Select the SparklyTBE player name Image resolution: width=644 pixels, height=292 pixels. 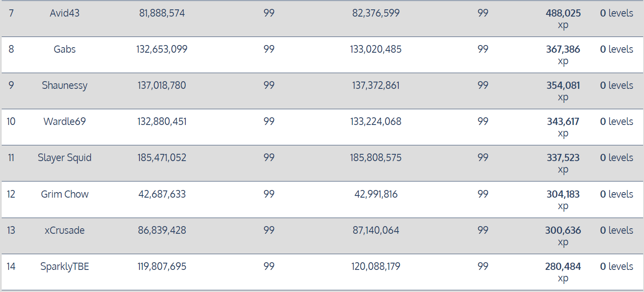coord(65,266)
